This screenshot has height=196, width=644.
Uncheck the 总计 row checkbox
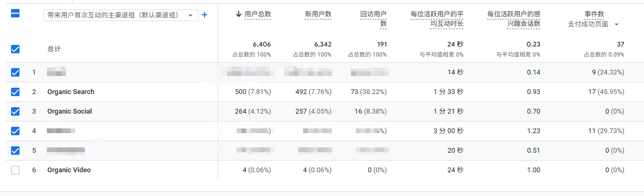15,49
